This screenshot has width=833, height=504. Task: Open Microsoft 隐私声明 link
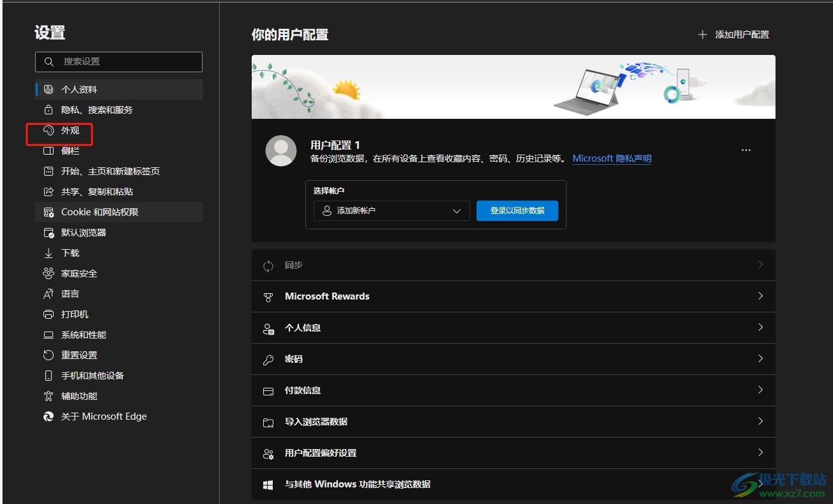(x=612, y=158)
